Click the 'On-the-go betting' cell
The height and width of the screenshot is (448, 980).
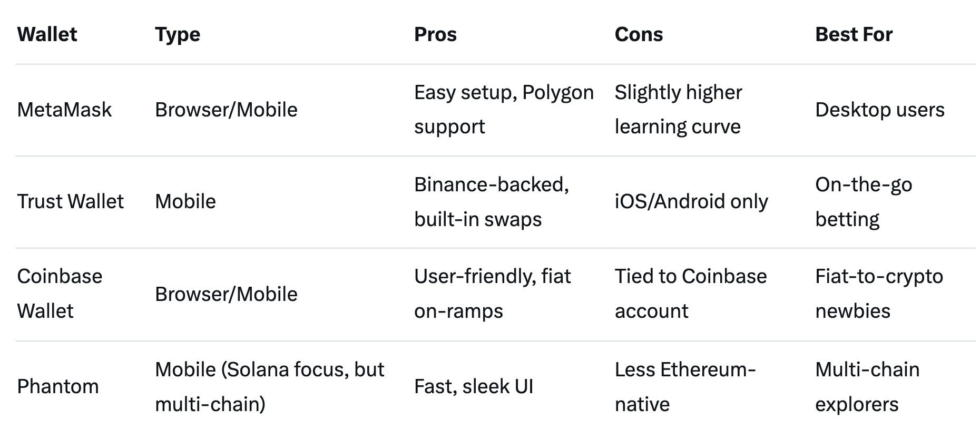pyautogui.click(x=864, y=202)
